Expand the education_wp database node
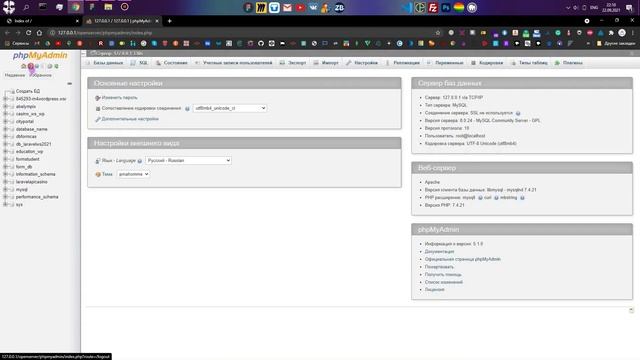The image size is (640, 360). pyautogui.click(x=5, y=151)
